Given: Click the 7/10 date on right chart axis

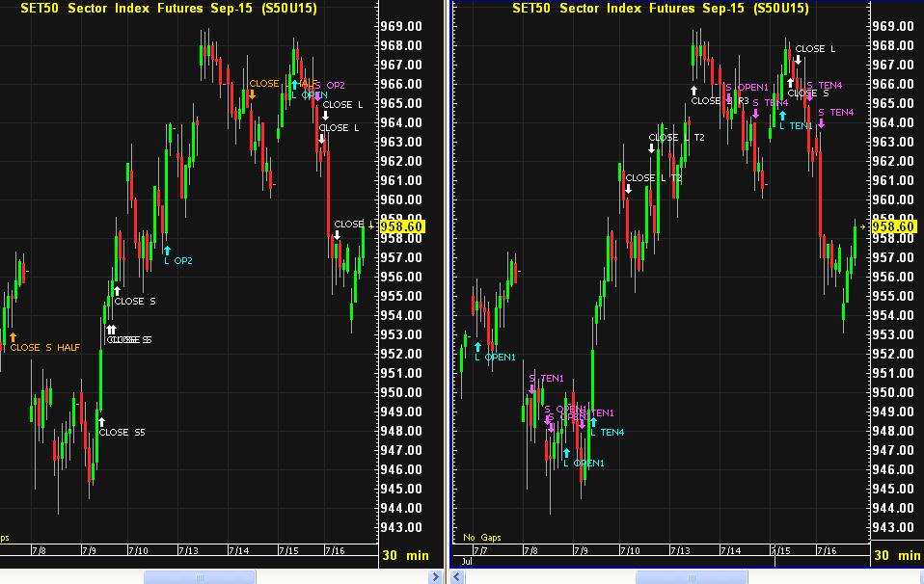Looking at the screenshot, I should 629,550.
